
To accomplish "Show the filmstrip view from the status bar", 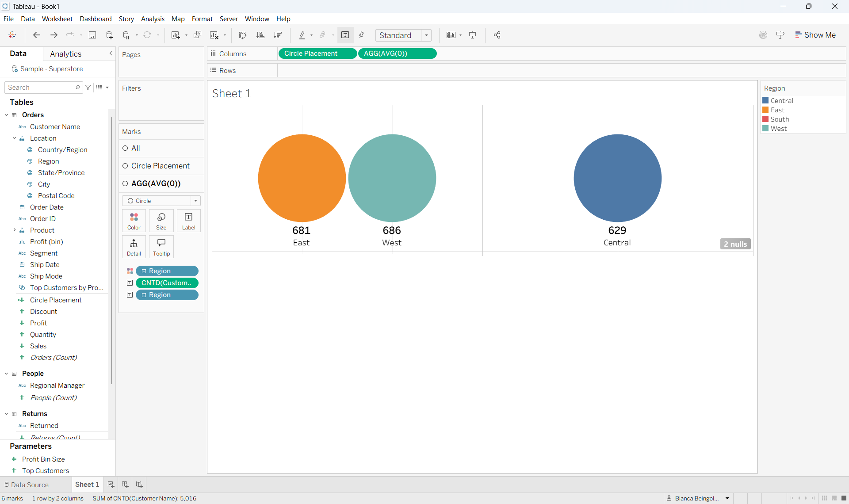I will click(x=834, y=498).
